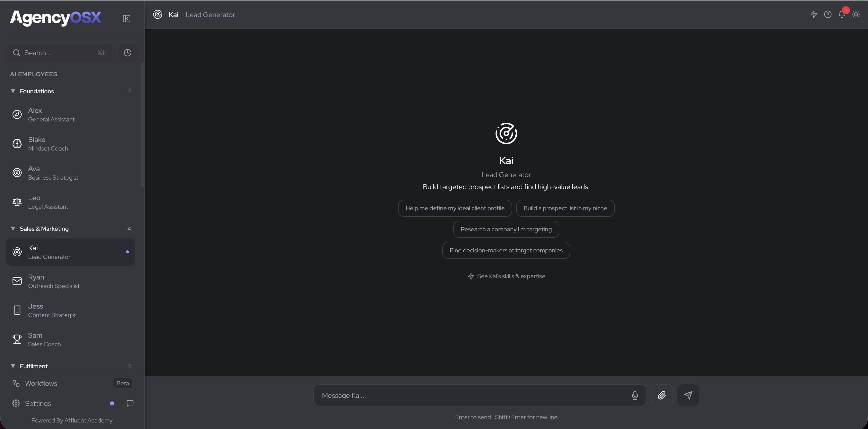
Task: Click the large Kai radar logo
Action: pyautogui.click(x=506, y=133)
